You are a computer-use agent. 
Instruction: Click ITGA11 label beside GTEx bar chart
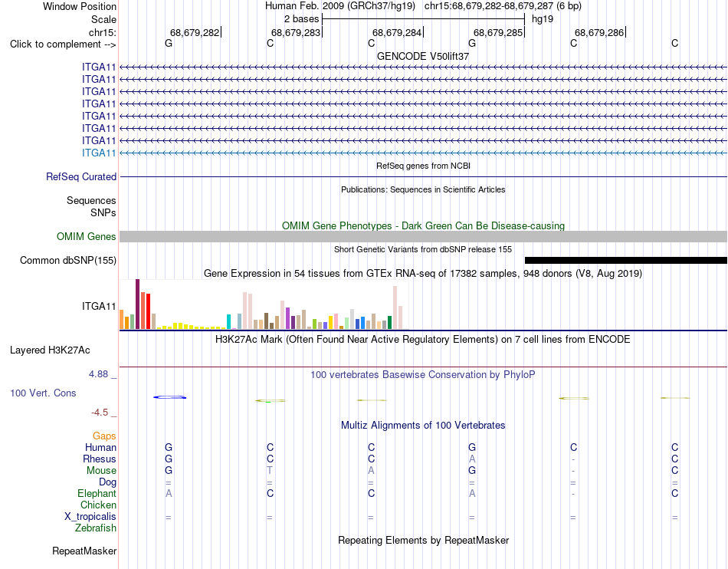click(x=99, y=306)
